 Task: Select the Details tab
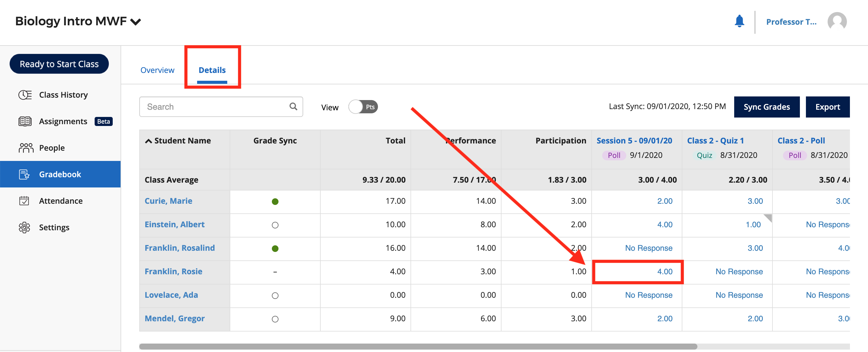point(212,70)
